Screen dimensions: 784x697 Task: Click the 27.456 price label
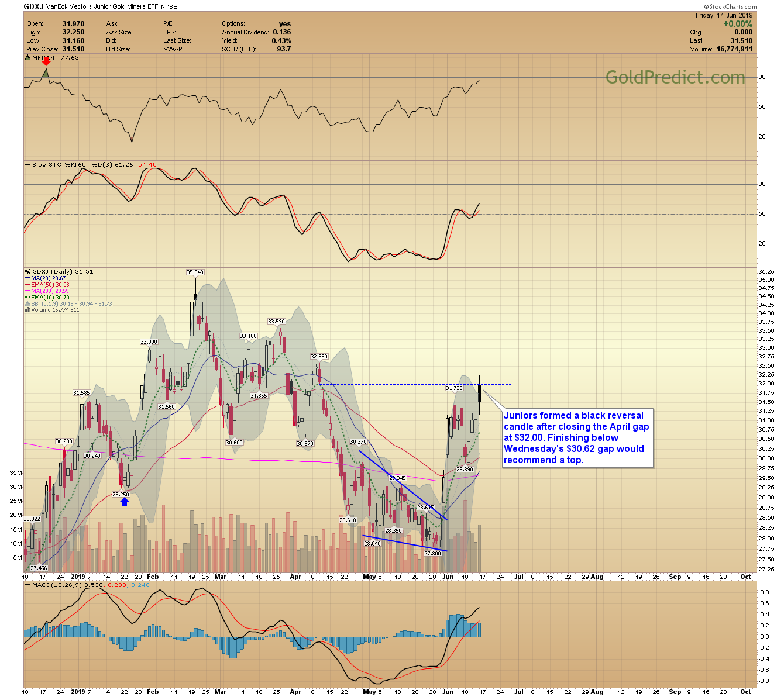(x=39, y=568)
